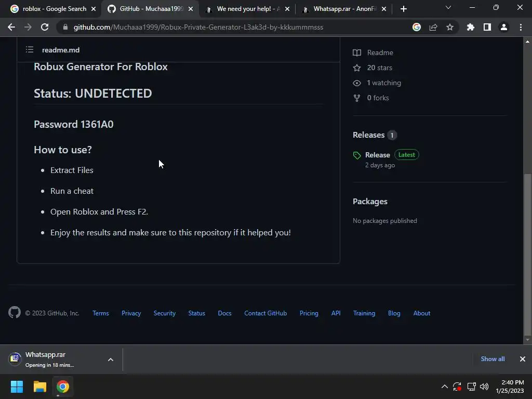532x399 pixels.
Task: Open the Releases heading link
Action: pyautogui.click(x=368, y=135)
